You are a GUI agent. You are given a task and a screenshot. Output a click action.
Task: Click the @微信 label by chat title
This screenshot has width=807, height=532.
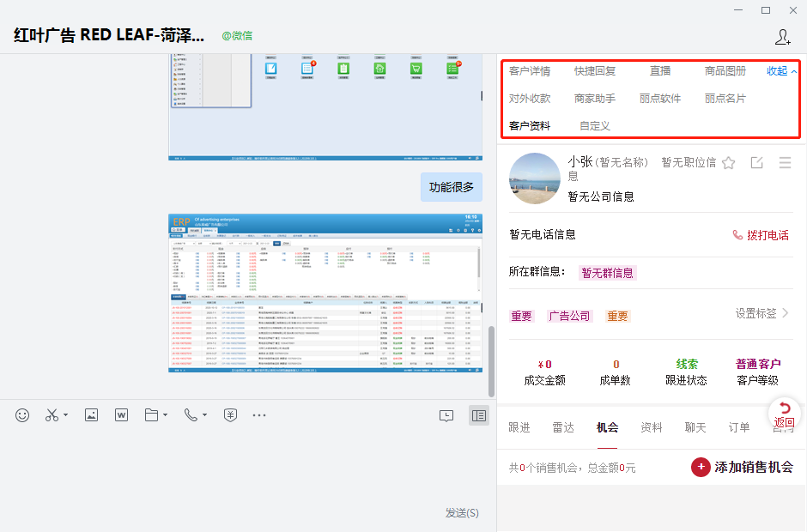click(237, 35)
